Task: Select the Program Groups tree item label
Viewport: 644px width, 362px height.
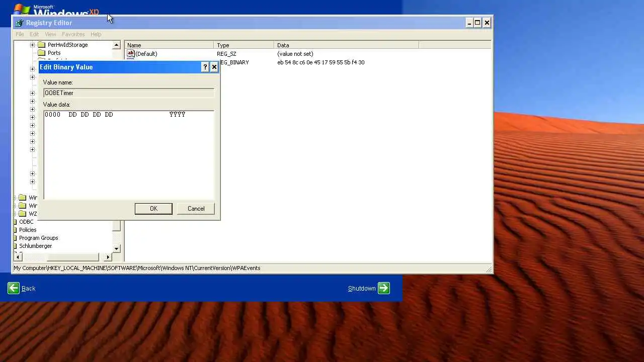Action: [38, 238]
